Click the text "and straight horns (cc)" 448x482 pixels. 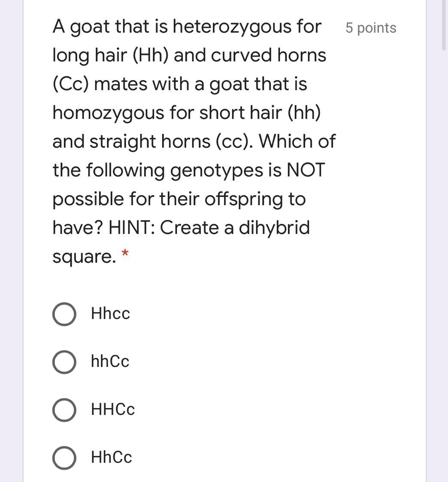[153, 142]
